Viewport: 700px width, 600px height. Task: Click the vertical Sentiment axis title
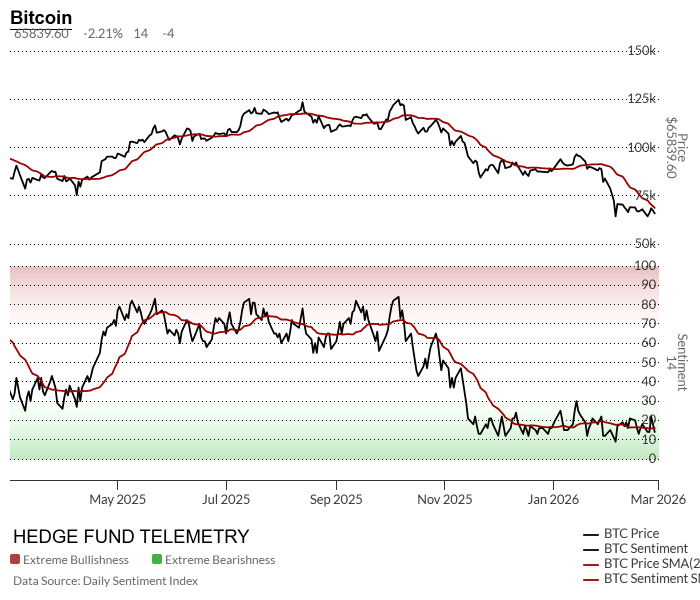682,362
